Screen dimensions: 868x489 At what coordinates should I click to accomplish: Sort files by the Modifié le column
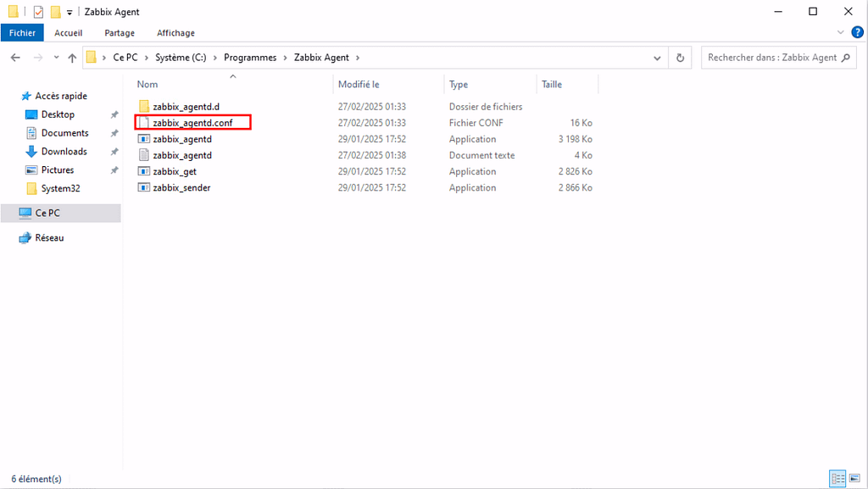(x=359, y=85)
